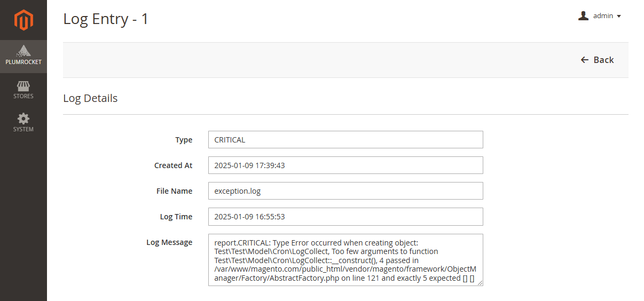Click the Log Message field label
644x301 pixels.
click(x=169, y=242)
